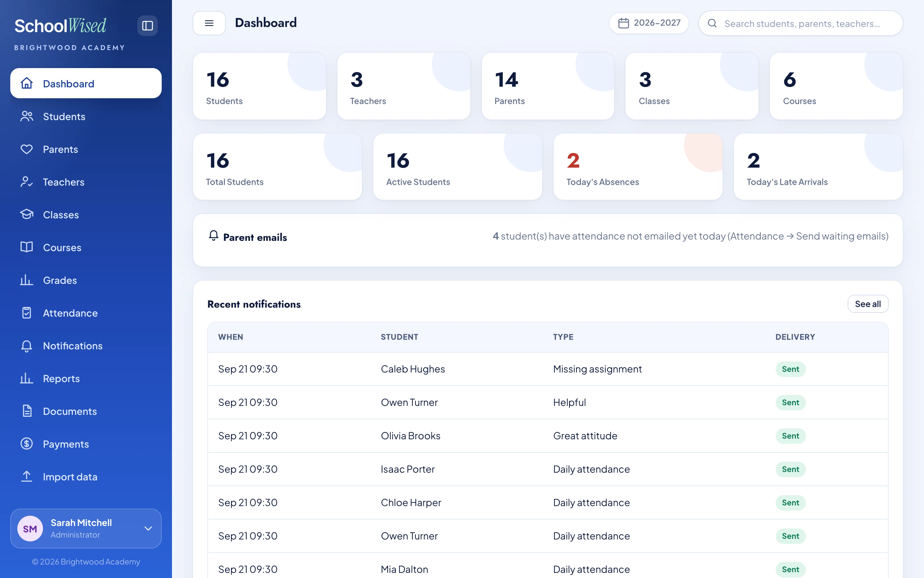Open the Grades section

86,280
